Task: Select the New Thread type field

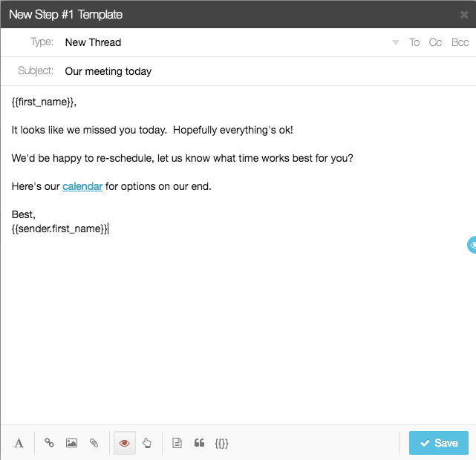Action: pyautogui.click(x=93, y=42)
